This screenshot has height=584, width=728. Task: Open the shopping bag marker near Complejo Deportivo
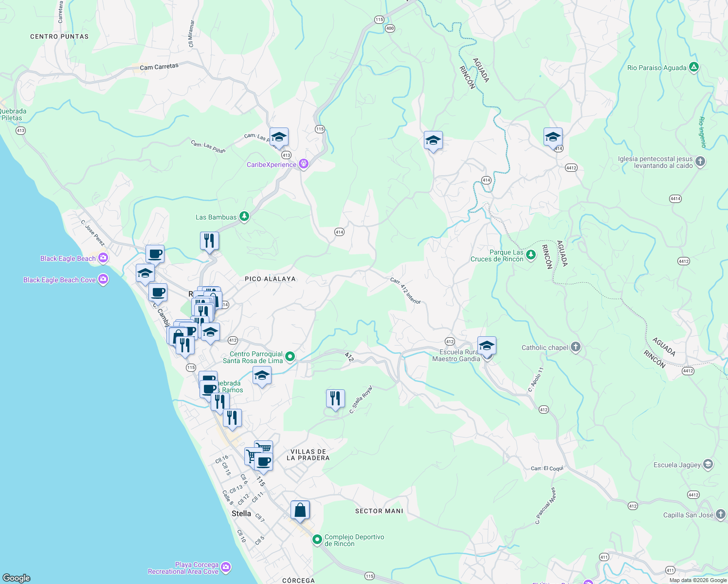click(300, 510)
